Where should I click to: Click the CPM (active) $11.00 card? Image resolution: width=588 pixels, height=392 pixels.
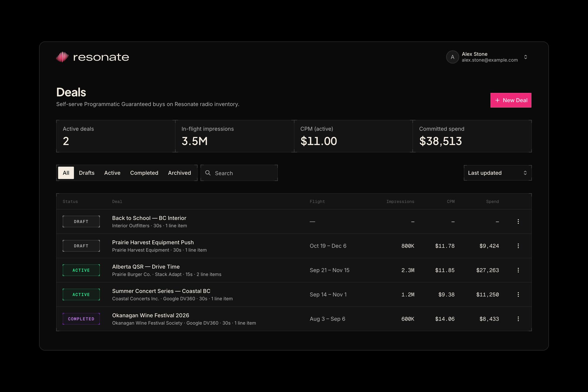point(353,136)
